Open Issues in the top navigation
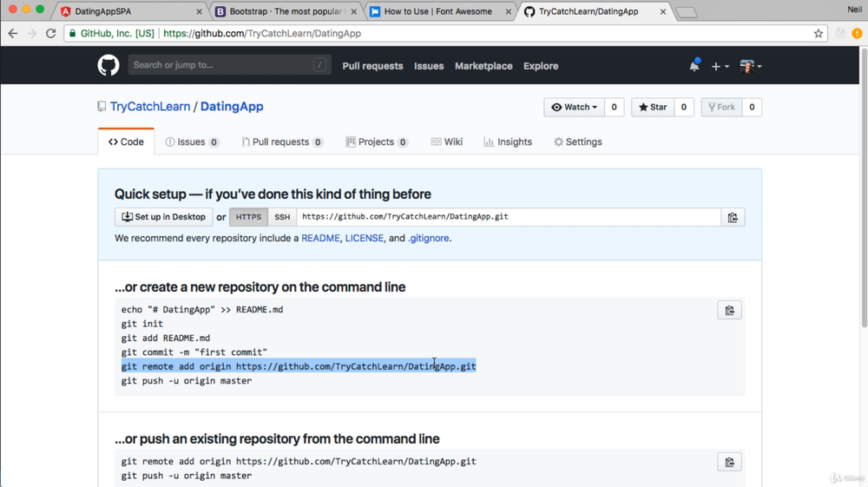868x487 pixels. [x=429, y=66]
